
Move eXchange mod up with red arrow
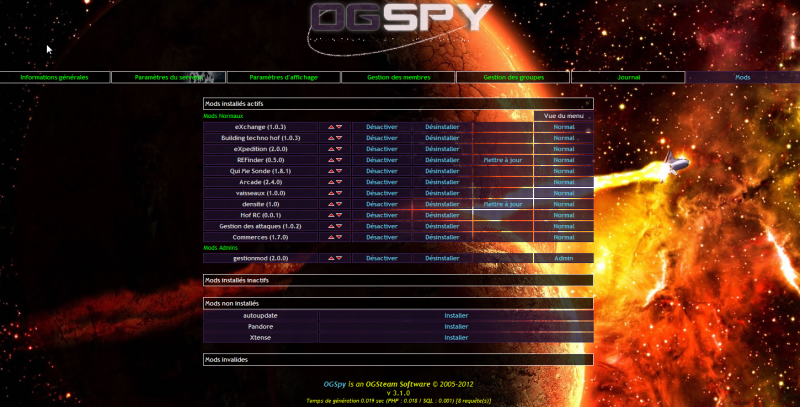point(331,127)
